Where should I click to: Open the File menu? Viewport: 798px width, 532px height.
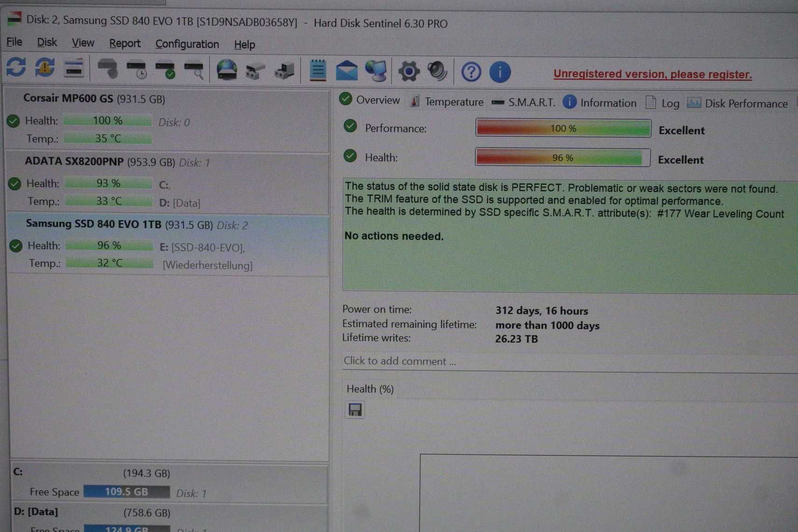tap(14, 42)
